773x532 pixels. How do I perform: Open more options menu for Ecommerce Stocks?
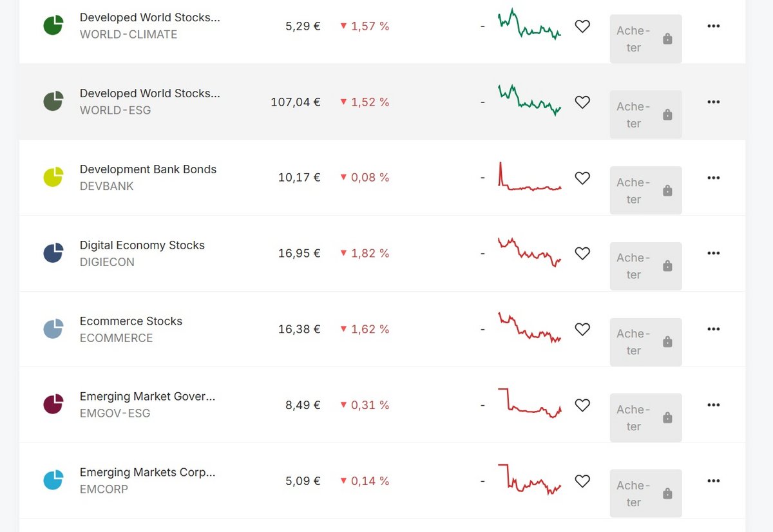[714, 329]
